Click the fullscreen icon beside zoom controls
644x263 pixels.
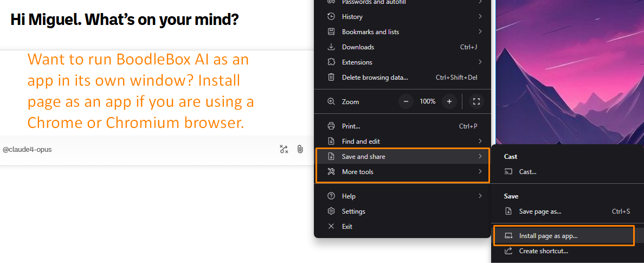pos(476,101)
